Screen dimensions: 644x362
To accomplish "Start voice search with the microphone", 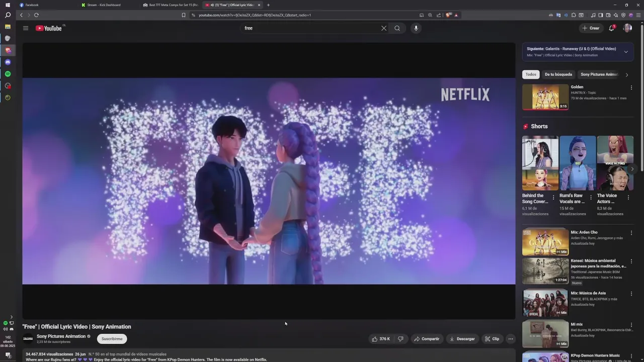I will pos(416,28).
